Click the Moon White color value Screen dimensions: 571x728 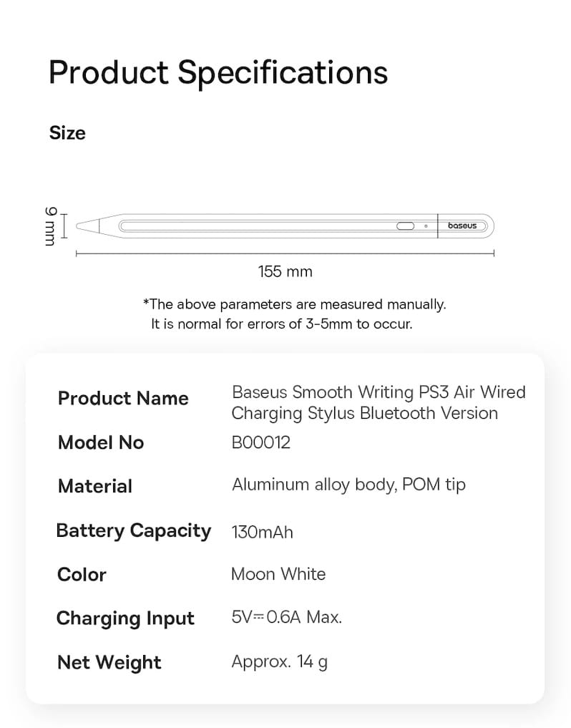point(278,574)
